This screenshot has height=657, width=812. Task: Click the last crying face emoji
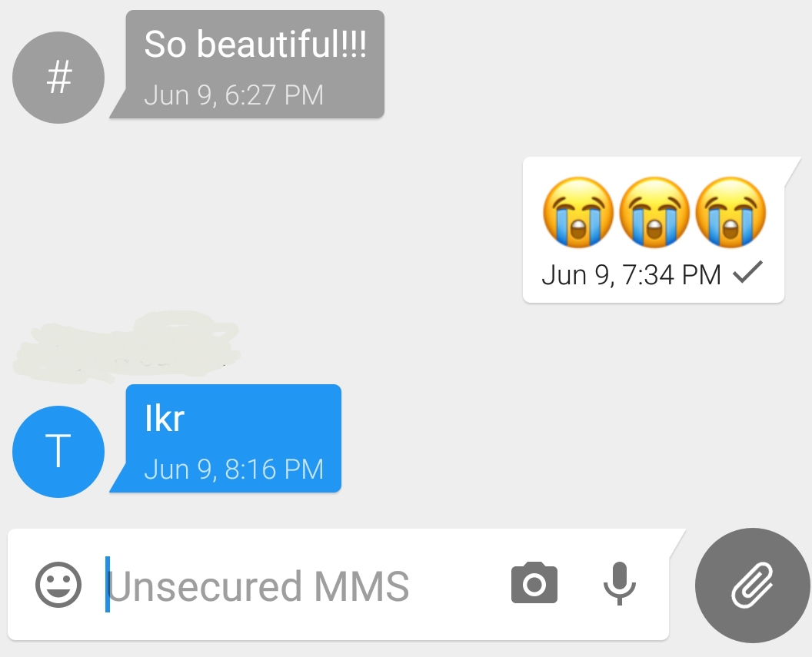[730, 212]
